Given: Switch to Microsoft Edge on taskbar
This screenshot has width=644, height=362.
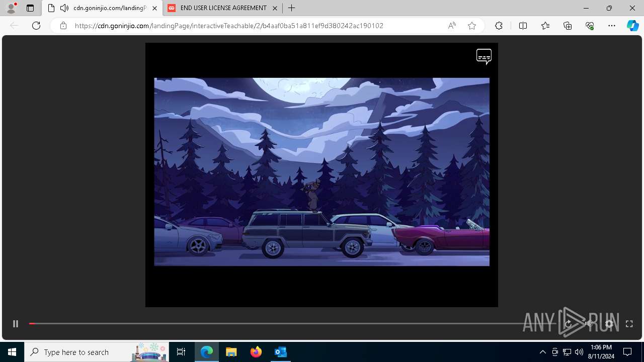Looking at the screenshot, I should click(x=207, y=352).
